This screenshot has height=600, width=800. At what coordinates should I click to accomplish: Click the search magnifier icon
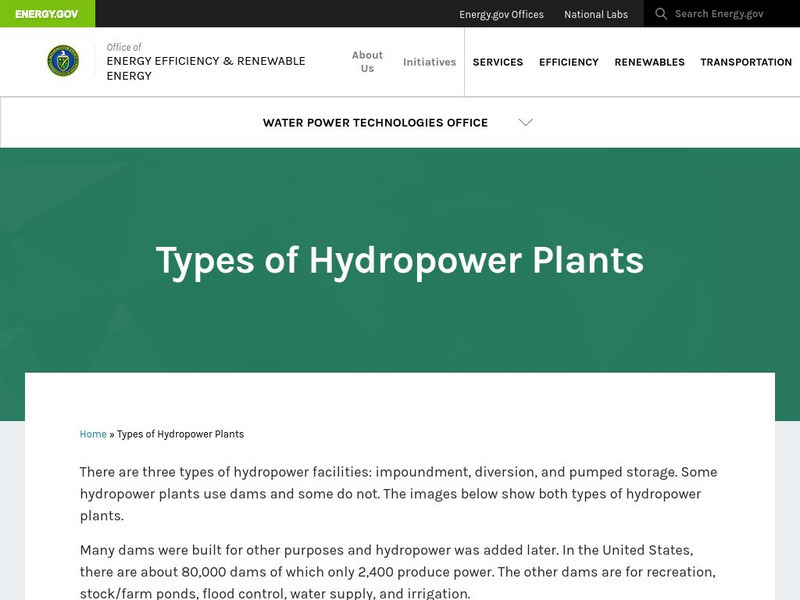coord(661,14)
